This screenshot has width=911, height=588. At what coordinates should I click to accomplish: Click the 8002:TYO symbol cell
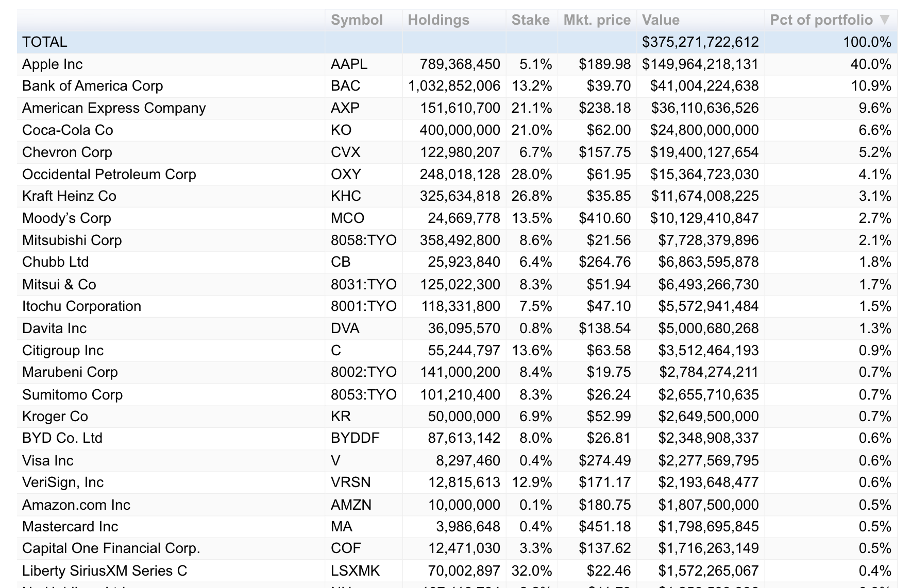(x=364, y=372)
